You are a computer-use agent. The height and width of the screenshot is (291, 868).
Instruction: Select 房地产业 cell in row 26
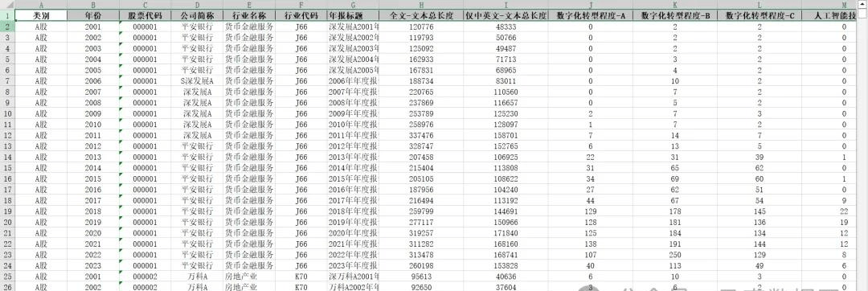(249, 287)
